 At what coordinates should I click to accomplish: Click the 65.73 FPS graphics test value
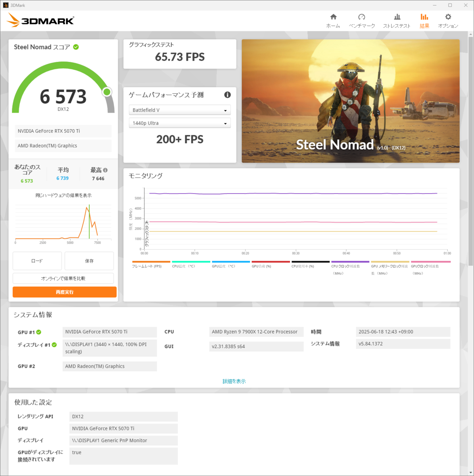[x=180, y=57]
